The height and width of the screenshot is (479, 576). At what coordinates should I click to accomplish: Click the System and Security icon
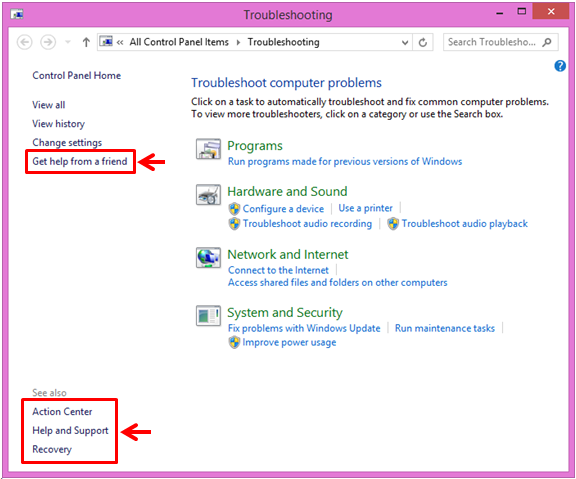pyautogui.click(x=208, y=316)
